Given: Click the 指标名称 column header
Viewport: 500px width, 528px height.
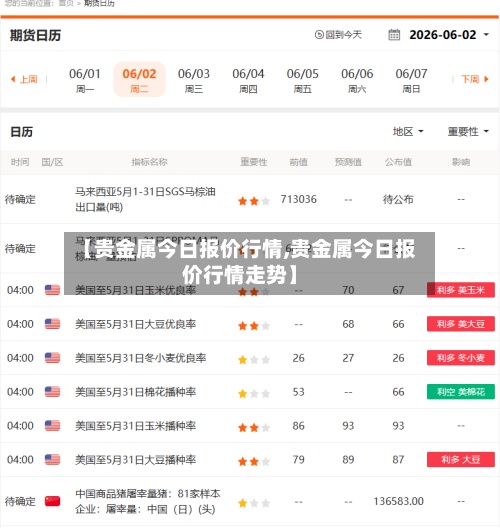Looking at the screenshot, I should [x=149, y=162].
